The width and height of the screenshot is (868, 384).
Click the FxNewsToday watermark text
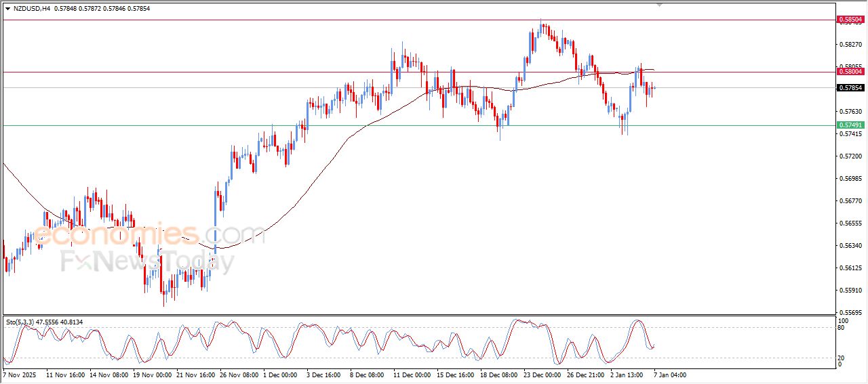[x=147, y=261]
